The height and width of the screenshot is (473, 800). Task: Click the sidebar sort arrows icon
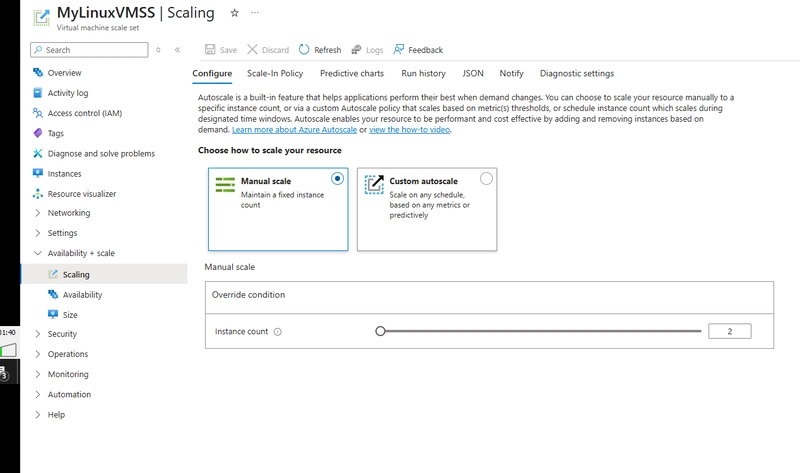click(x=158, y=50)
